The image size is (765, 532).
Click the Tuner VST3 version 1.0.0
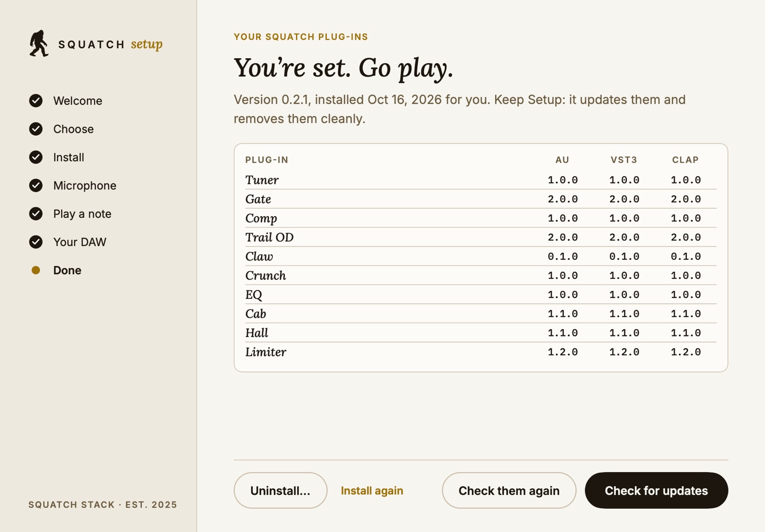pyautogui.click(x=624, y=180)
